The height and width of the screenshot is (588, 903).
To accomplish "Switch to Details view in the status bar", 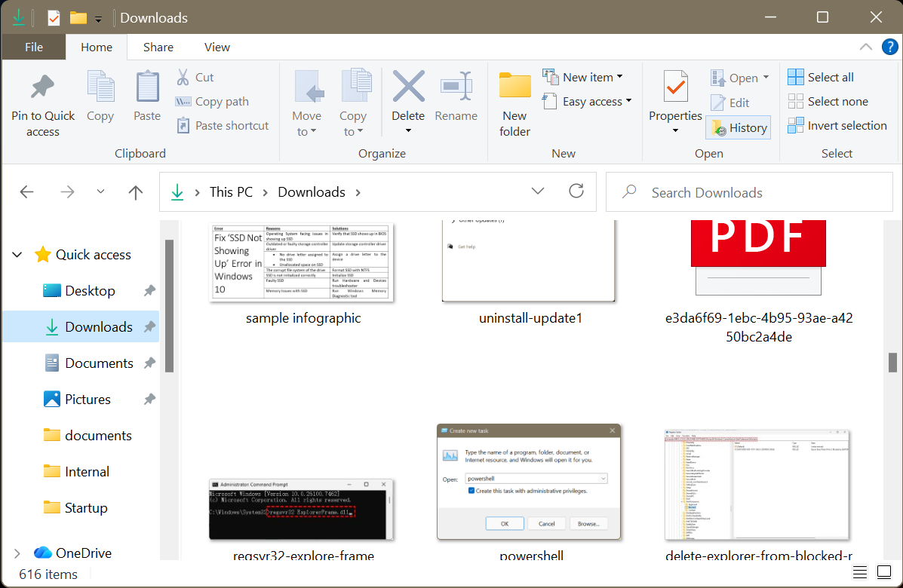I will coord(860,572).
